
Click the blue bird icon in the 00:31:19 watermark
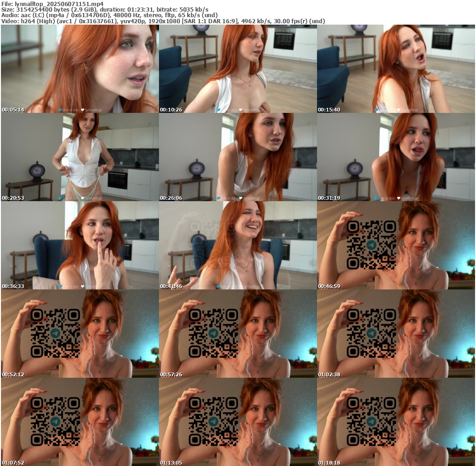point(377,198)
